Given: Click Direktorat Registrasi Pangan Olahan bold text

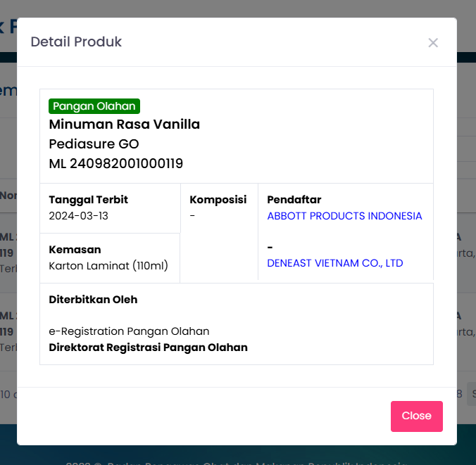Looking at the screenshot, I should tap(148, 348).
